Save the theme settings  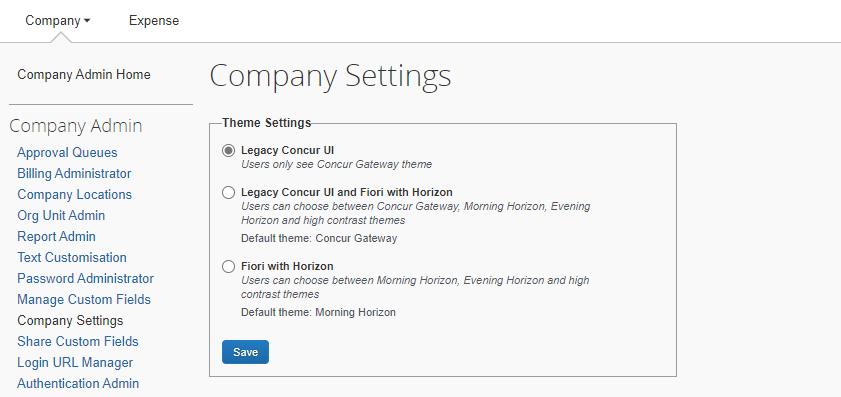[245, 352]
